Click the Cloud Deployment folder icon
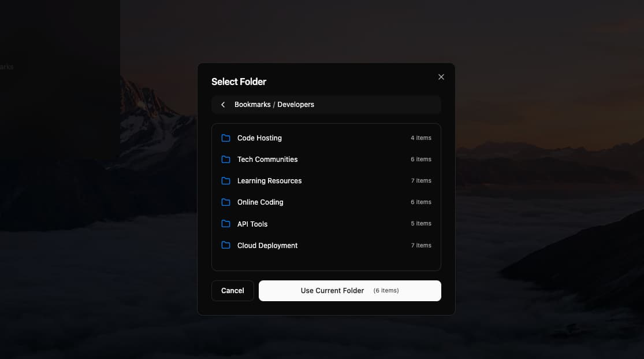644x359 pixels. click(x=225, y=245)
